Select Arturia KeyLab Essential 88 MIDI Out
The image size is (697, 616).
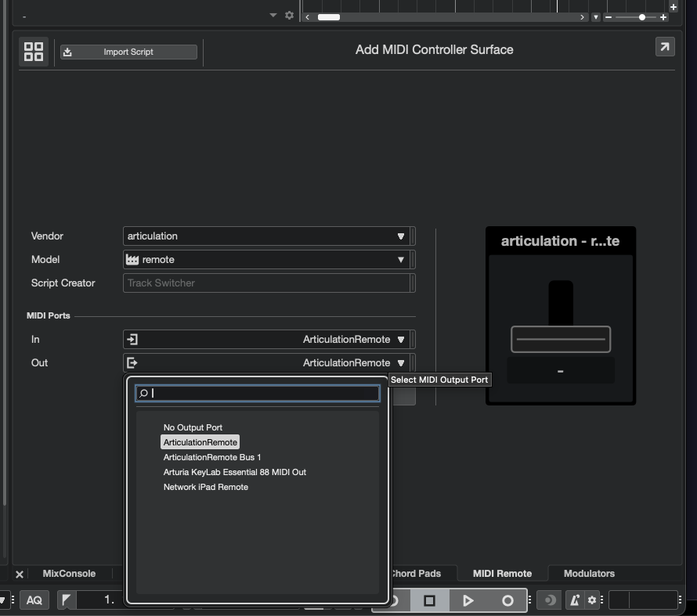click(x=234, y=472)
